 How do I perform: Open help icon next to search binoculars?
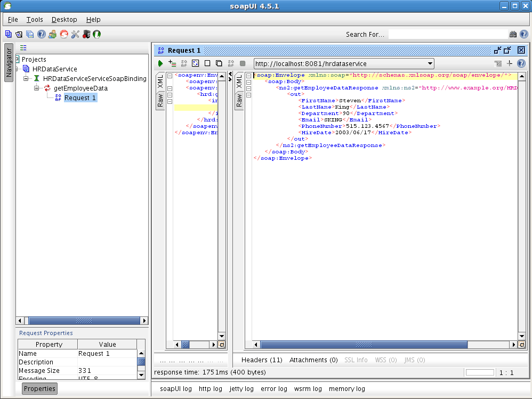(x=524, y=34)
